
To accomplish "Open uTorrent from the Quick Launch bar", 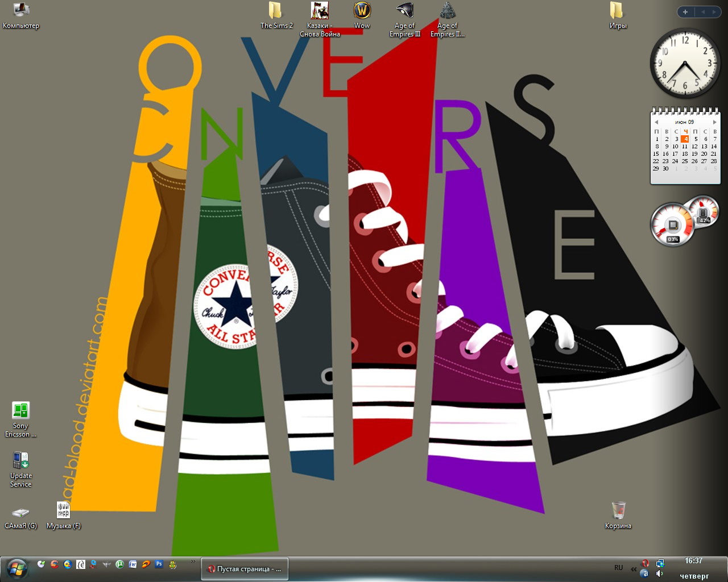I will (x=120, y=564).
